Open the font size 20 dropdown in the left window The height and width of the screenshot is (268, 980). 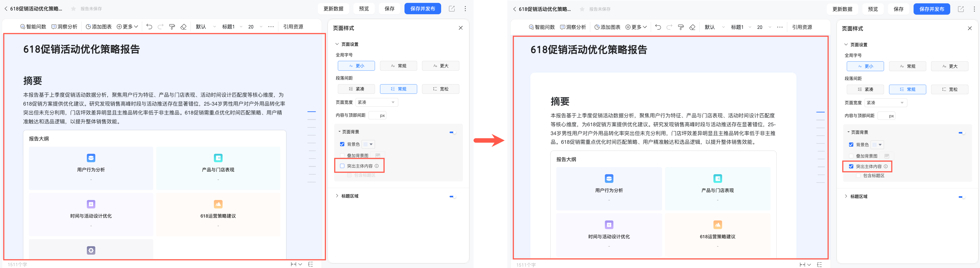pyautogui.click(x=255, y=27)
